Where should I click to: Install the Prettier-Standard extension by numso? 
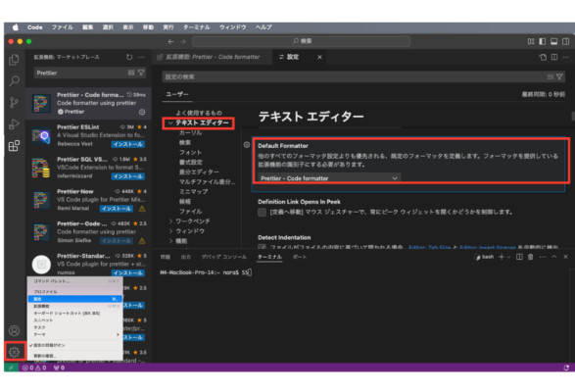click(128, 273)
